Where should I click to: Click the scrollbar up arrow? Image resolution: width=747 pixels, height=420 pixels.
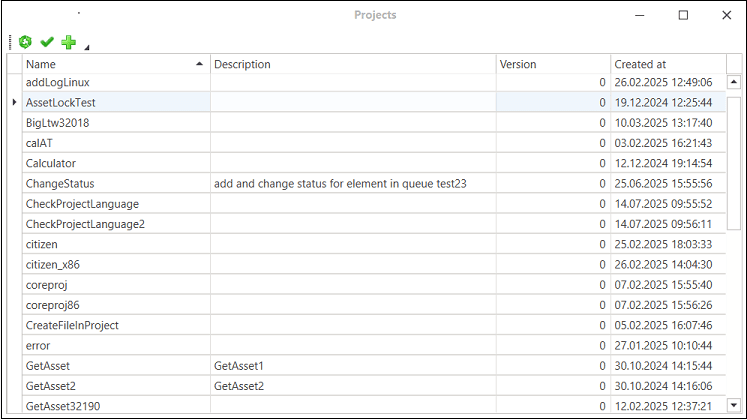[x=733, y=82]
